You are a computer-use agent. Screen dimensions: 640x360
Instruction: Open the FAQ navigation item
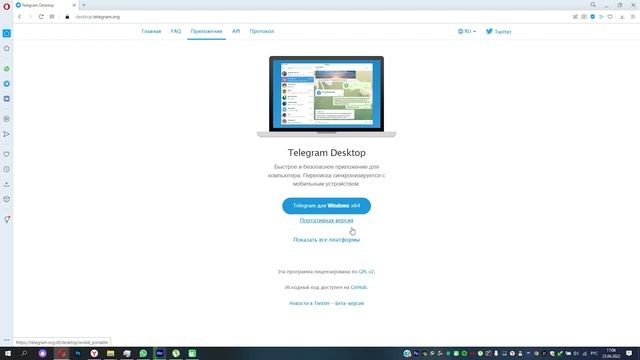click(x=176, y=31)
